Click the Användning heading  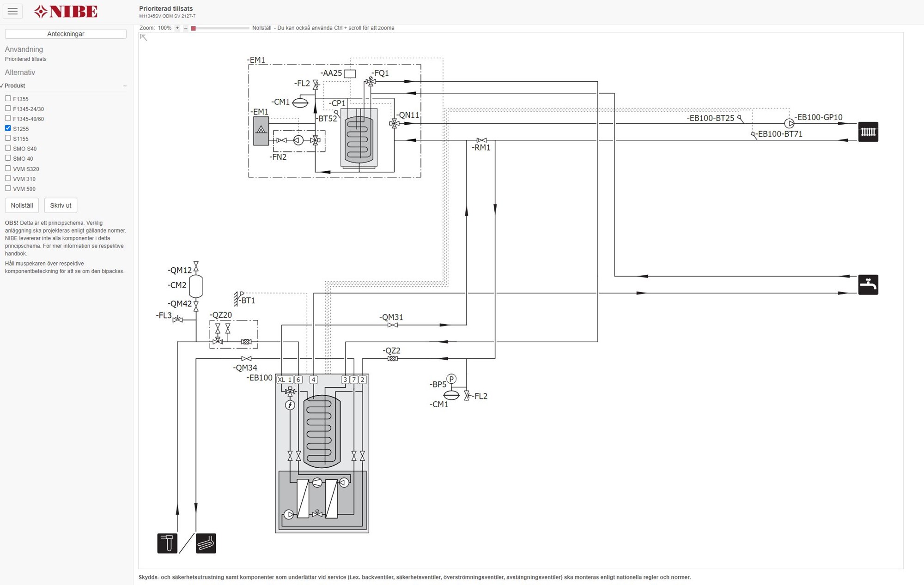(24, 49)
